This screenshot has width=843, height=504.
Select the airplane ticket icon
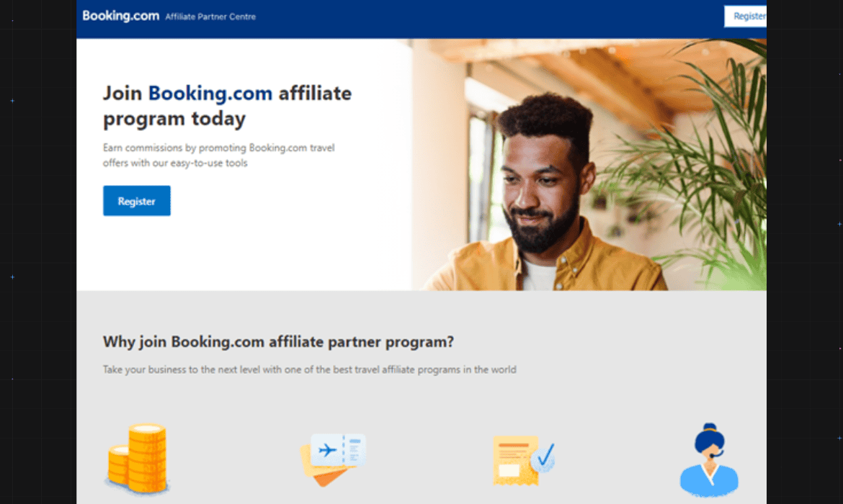click(333, 459)
